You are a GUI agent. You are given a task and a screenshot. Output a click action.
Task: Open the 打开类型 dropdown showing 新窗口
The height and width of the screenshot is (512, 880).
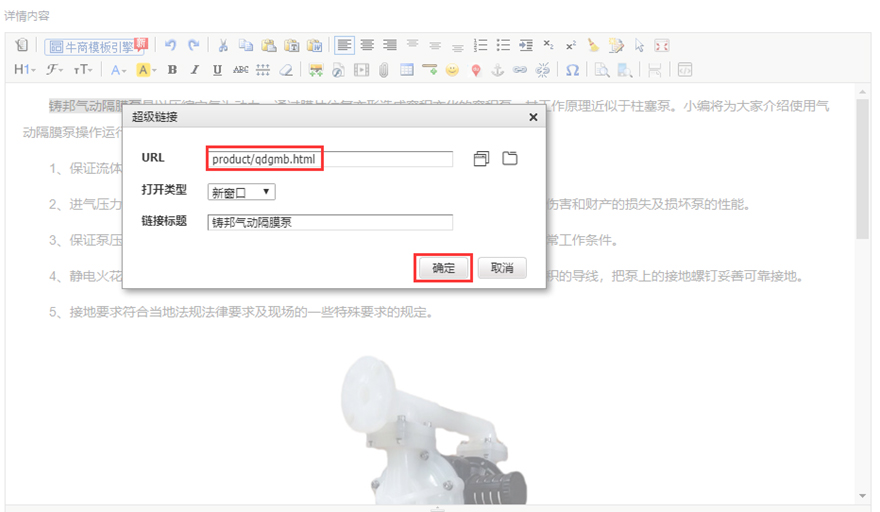tap(241, 192)
